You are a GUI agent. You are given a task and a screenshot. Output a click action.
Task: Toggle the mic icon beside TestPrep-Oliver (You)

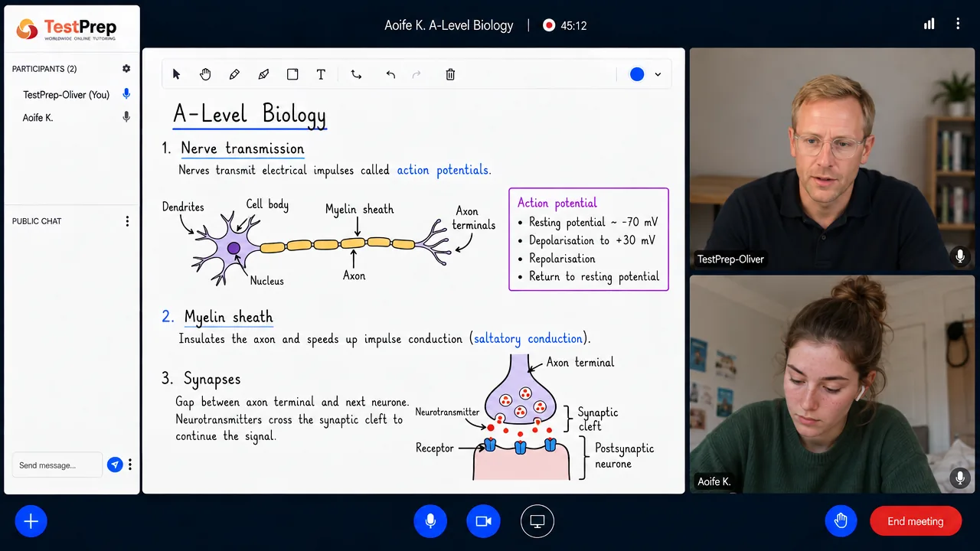(126, 94)
